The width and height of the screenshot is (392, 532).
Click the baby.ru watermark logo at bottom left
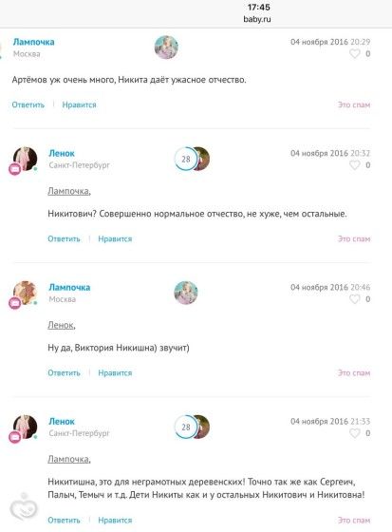[x=23, y=507]
